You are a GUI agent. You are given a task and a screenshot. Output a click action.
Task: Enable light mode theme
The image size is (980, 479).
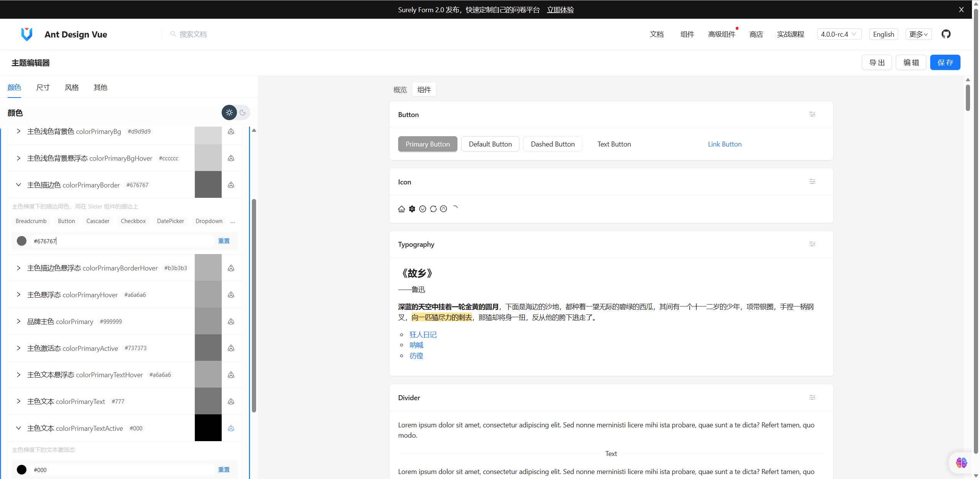point(229,112)
